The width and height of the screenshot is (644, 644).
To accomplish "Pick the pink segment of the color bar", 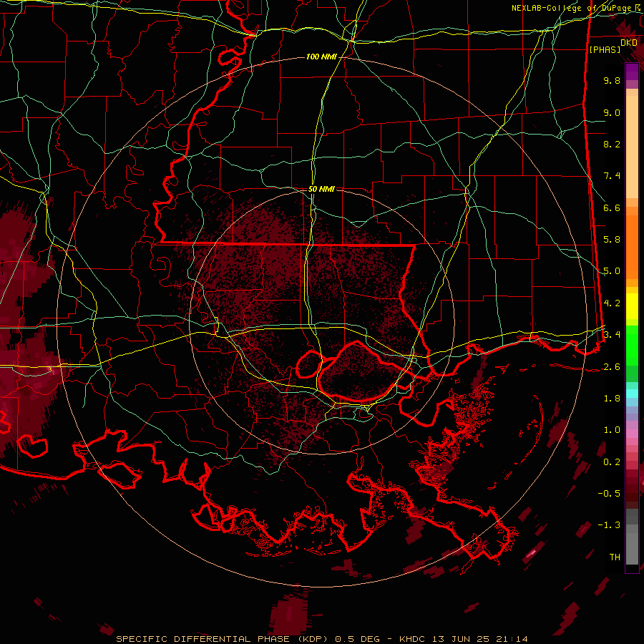I will [x=632, y=434].
